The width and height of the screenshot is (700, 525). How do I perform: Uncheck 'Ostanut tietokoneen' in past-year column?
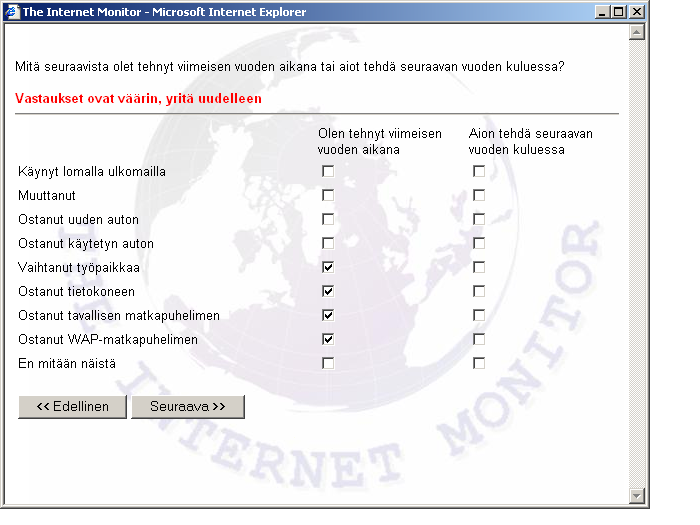click(328, 291)
